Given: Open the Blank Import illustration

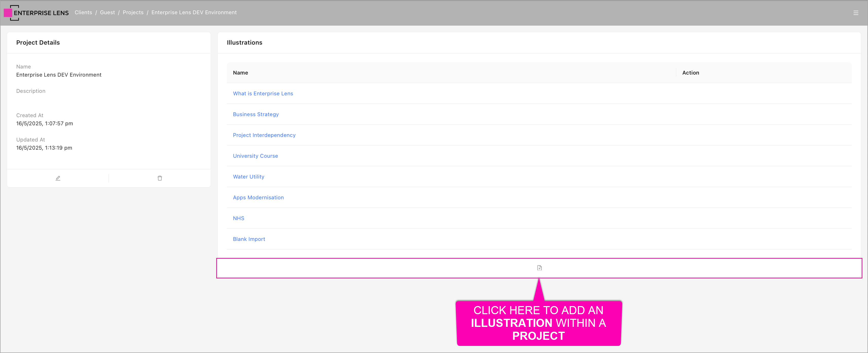Looking at the screenshot, I should click(249, 239).
